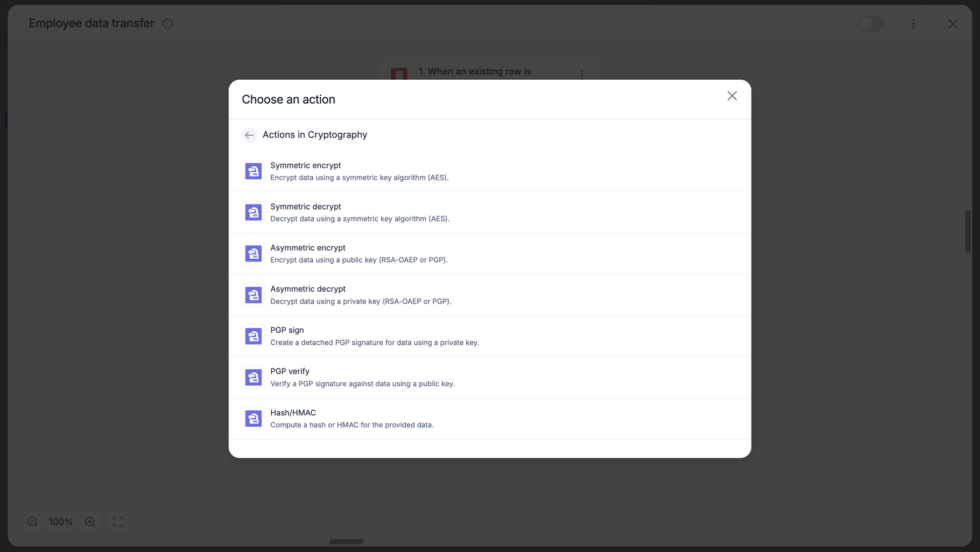The height and width of the screenshot is (552, 980).
Task: Click the PGP sign action icon
Action: tap(254, 336)
